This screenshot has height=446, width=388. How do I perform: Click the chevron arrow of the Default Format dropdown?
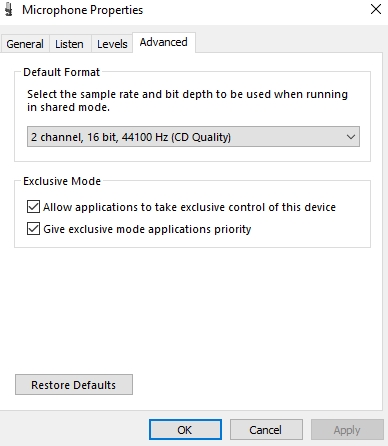point(351,137)
